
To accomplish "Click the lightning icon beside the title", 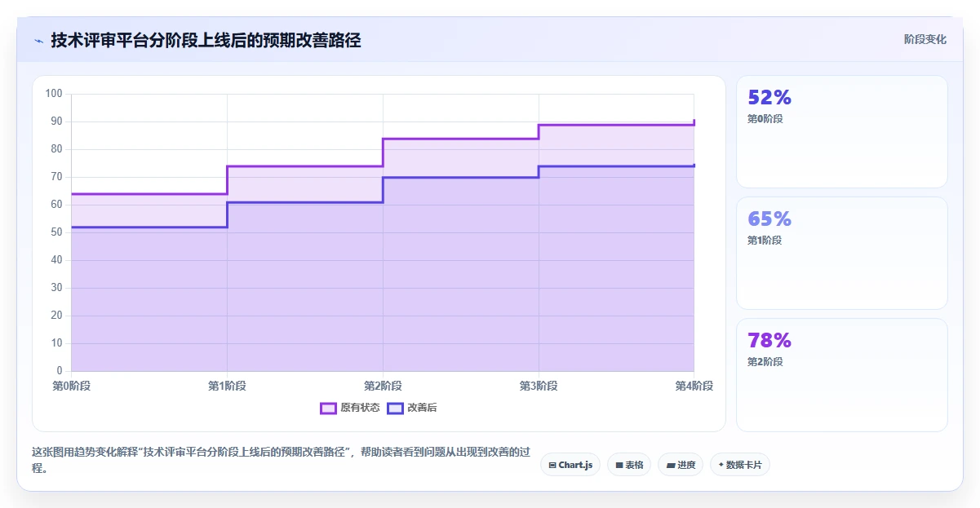I will pyautogui.click(x=38, y=40).
